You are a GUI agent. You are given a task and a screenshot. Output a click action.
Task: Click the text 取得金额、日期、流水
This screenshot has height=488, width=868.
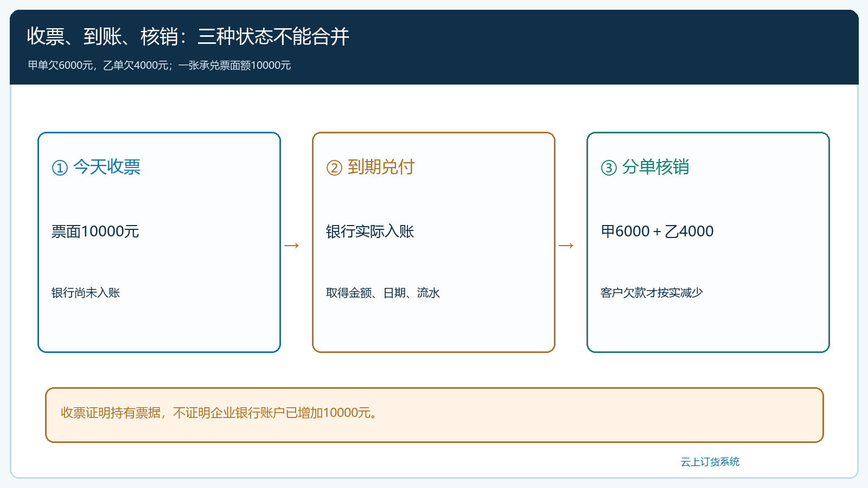[x=383, y=293]
